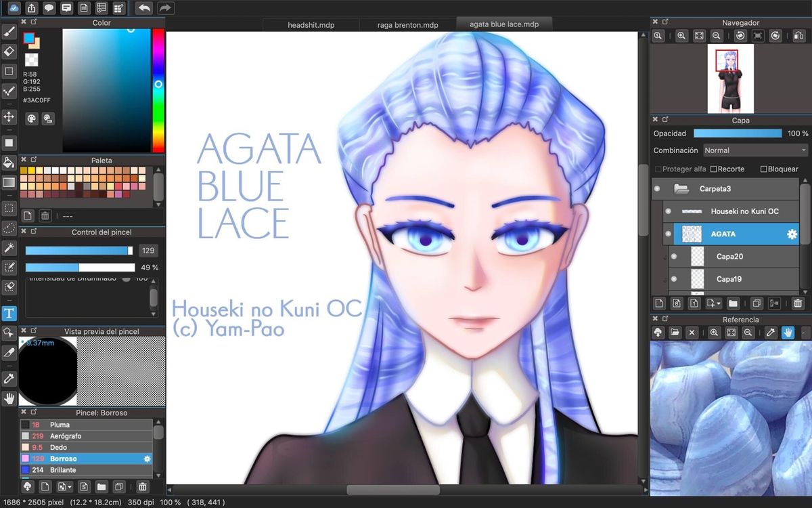Click the layer Opacidad slider

point(738,133)
